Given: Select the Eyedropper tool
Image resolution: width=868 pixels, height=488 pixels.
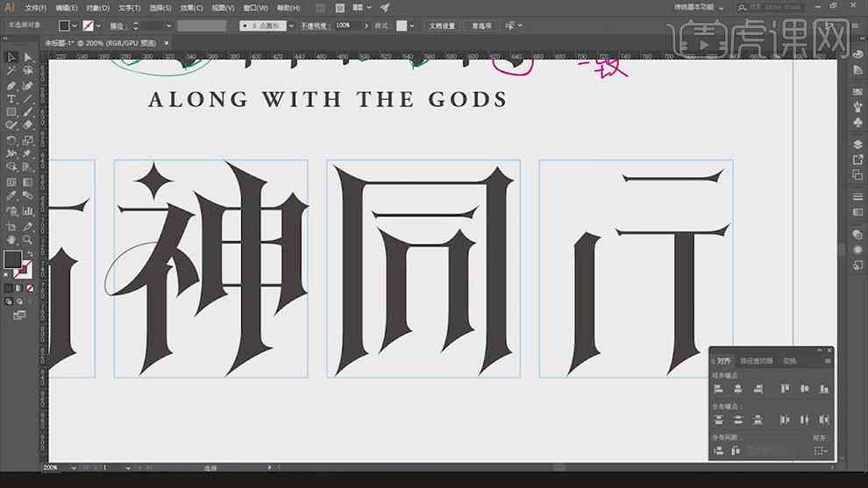Looking at the screenshot, I should 11,195.
